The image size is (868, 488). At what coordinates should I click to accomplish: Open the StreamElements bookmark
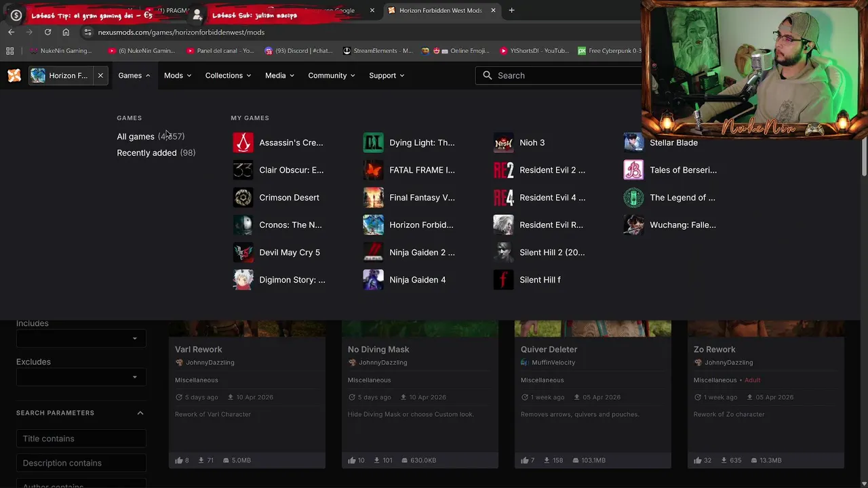click(378, 51)
